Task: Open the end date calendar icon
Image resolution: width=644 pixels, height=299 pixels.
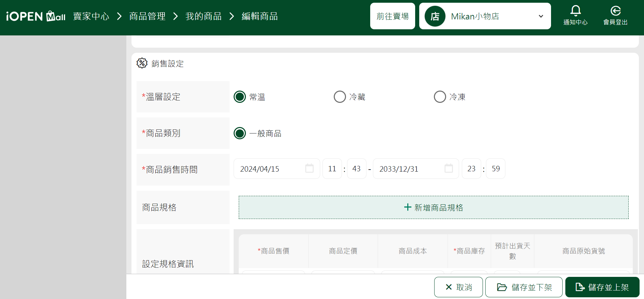Action: 449,168
